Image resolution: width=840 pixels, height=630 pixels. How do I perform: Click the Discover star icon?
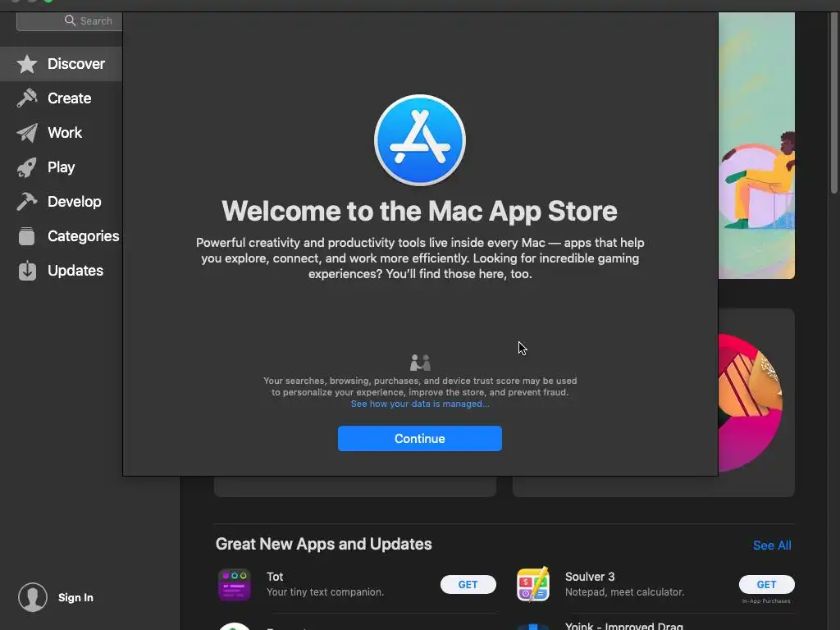(x=27, y=64)
